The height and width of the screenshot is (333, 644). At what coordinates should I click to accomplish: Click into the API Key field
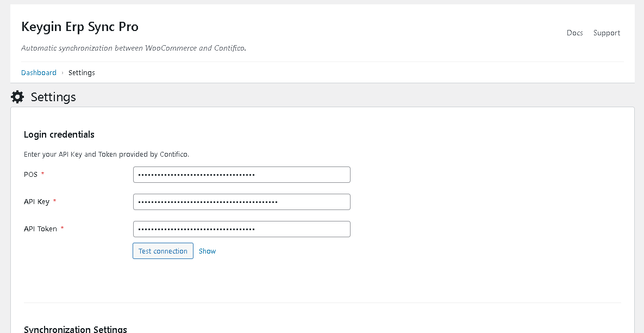(241, 202)
